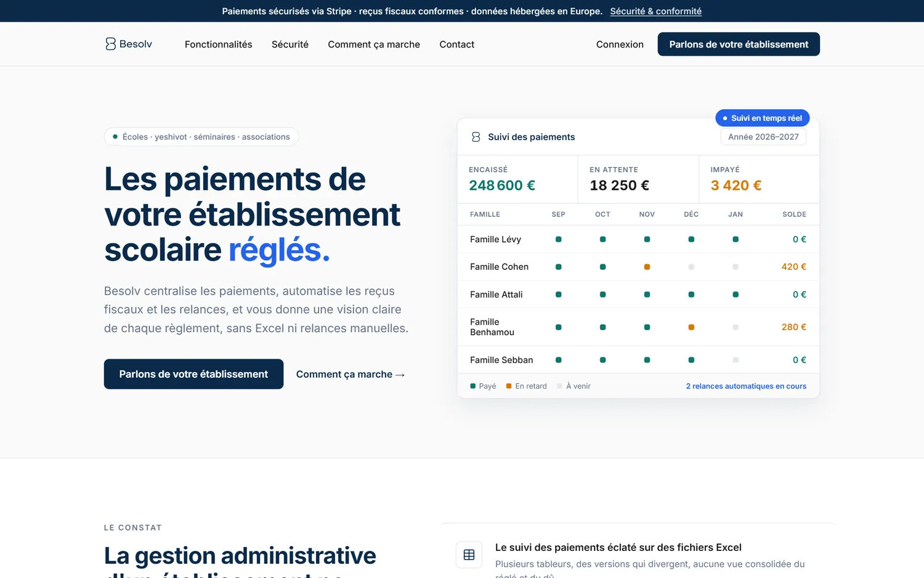This screenshot has width=924, height=578.
Task: Follow the Comment ça marche arrow link
Action: click(351, 374)
